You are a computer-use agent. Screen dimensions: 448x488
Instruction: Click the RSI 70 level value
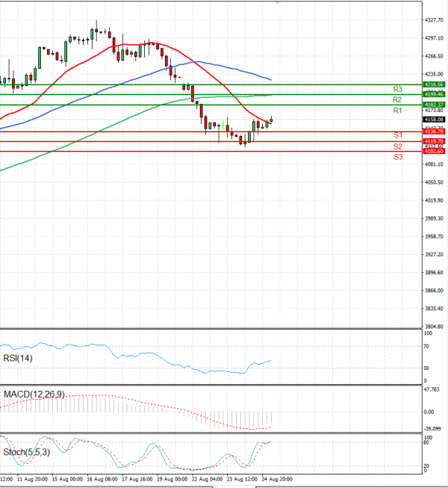(x=426, y=346)
